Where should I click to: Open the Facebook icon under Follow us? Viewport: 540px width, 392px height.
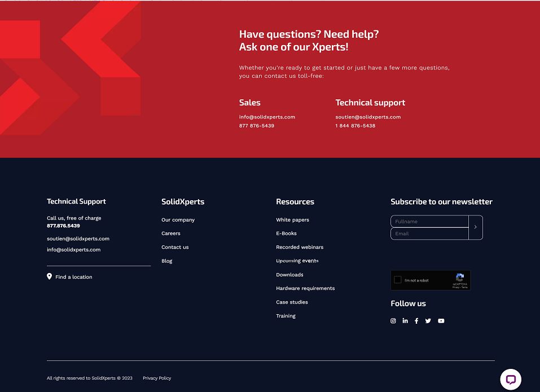coord(416,320)
